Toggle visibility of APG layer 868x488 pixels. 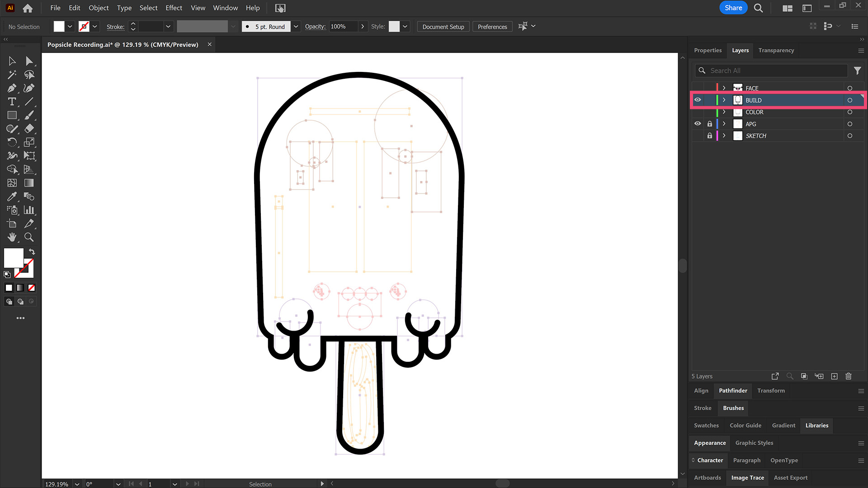[698, 124]
